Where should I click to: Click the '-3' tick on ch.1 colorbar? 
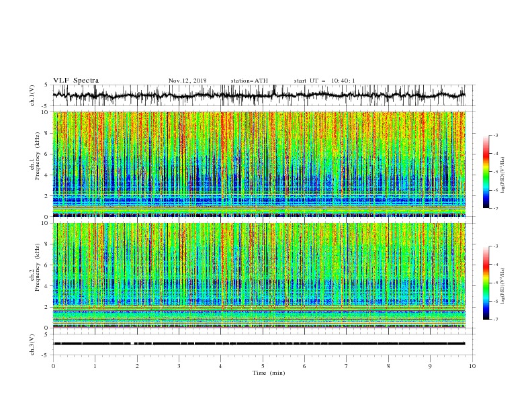click(x=495, y=135)
